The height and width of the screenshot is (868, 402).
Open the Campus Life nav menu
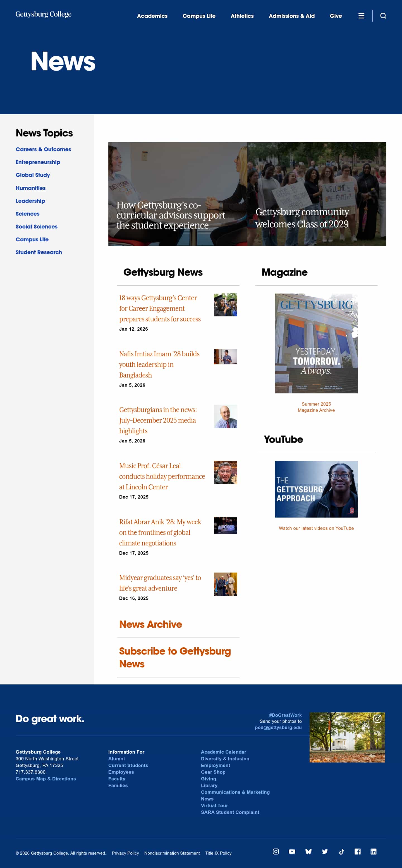pos(199,16)
